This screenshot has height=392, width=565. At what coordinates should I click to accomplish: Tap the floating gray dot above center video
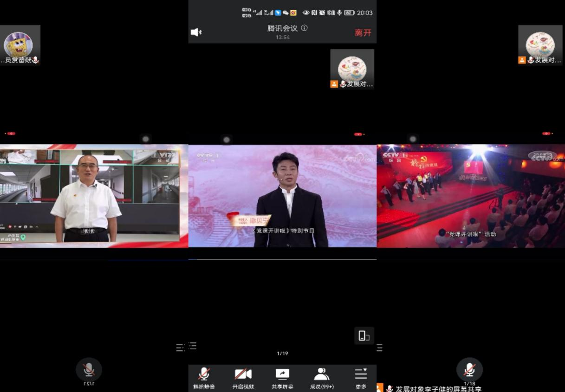pos(227,140)
